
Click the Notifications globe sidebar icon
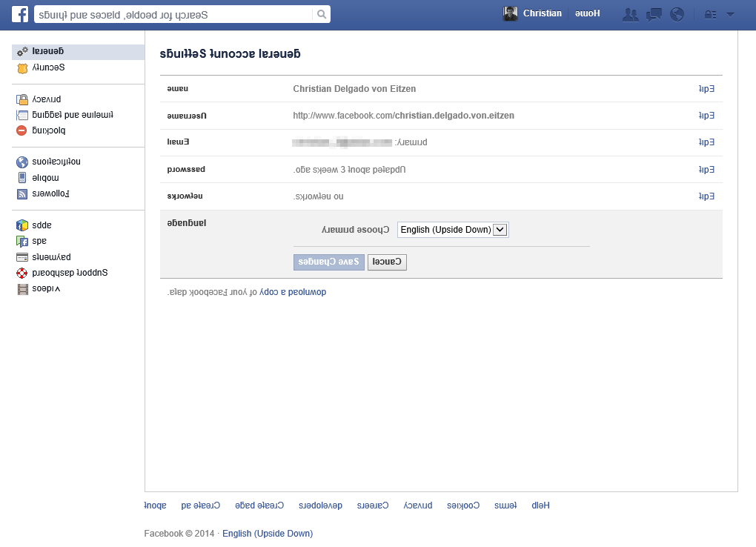point(22,162)
